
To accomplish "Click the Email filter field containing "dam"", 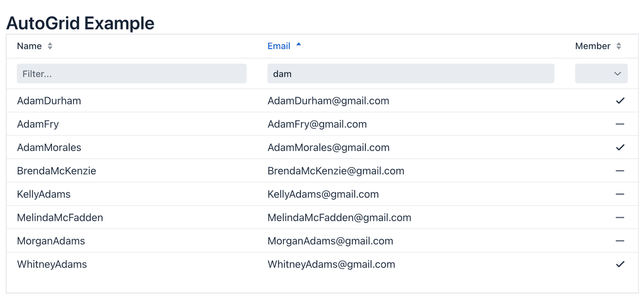I will point(410,73).
